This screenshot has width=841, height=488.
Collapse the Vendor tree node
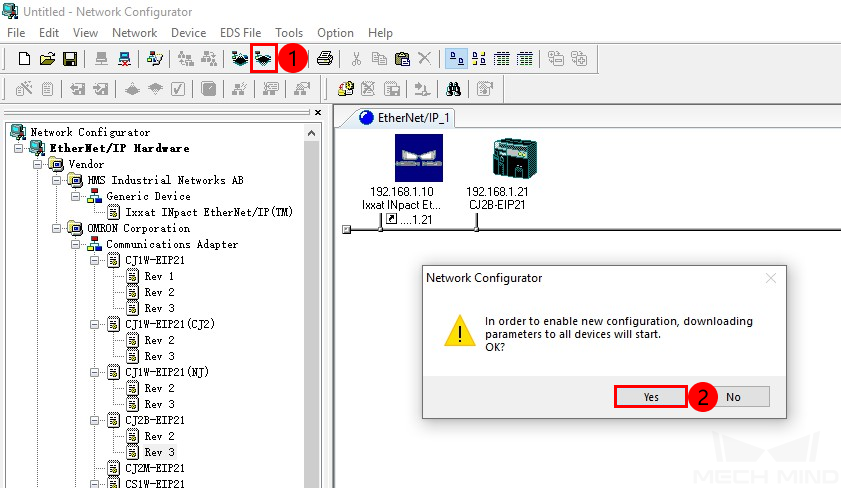click(37, 164)
